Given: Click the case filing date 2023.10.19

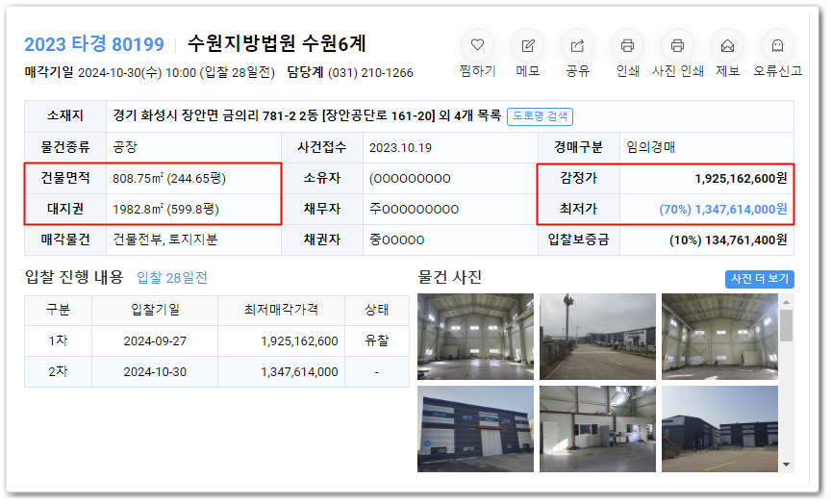Looking at the screenshot, I should point(401,148).
